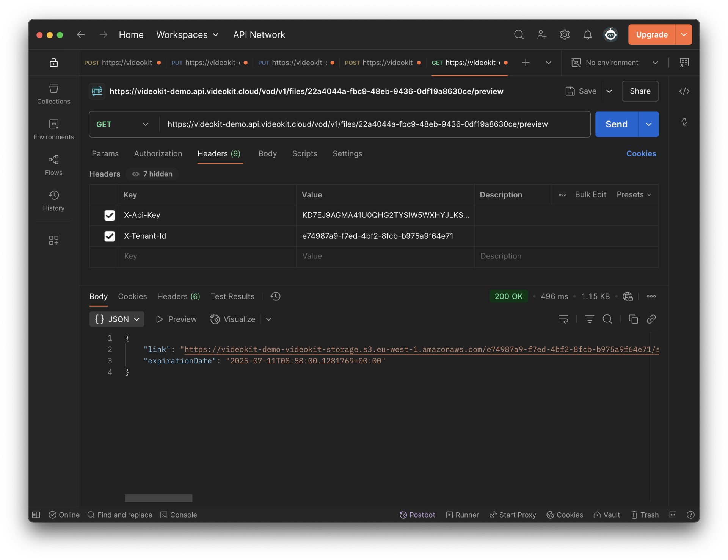Open the Scripts tab

[x=304, y=153]
